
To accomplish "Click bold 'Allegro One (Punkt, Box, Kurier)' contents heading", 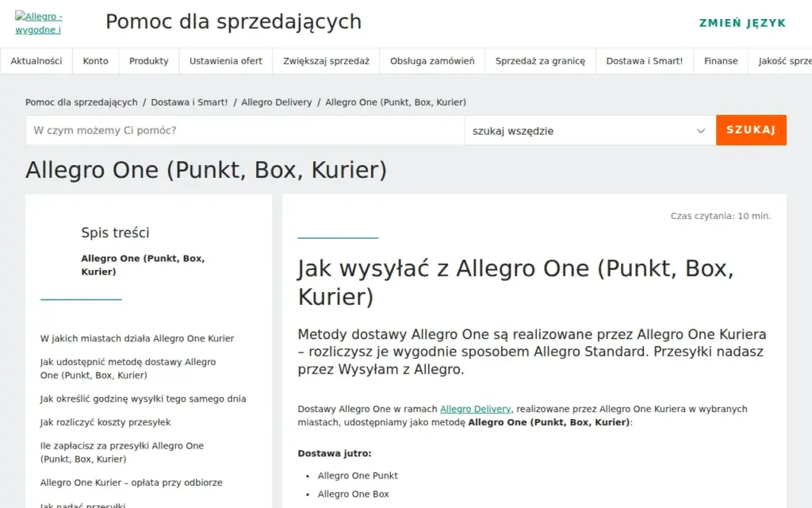I will pyautogui.click(x=143, y=265).
